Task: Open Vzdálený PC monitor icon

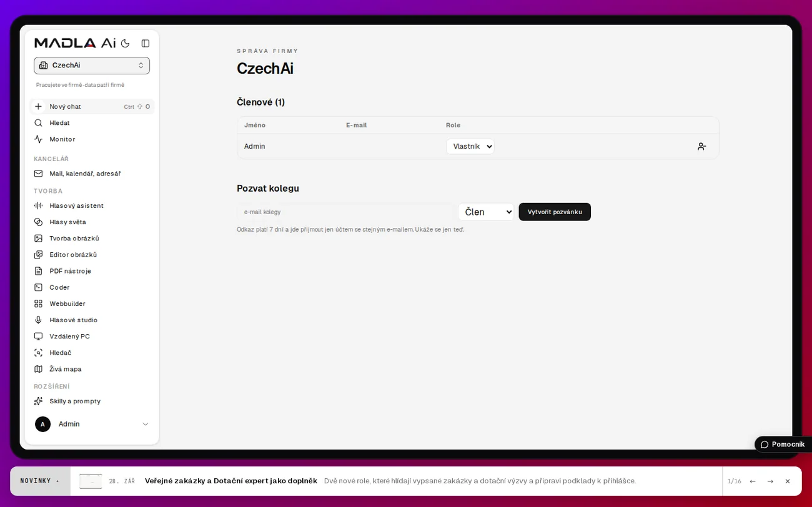Action: tap(38, 337)
